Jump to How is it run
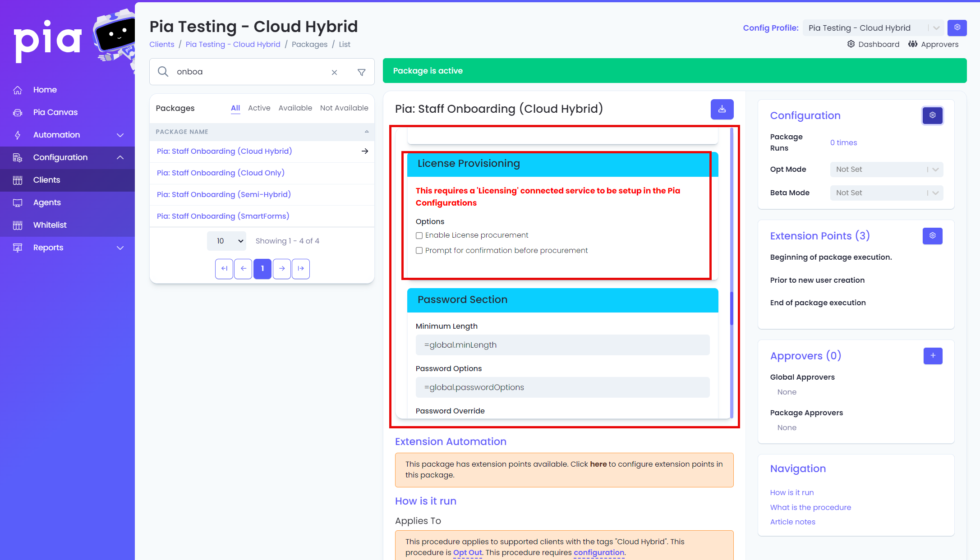Viewport: 980px width, 560px height. 792,492
